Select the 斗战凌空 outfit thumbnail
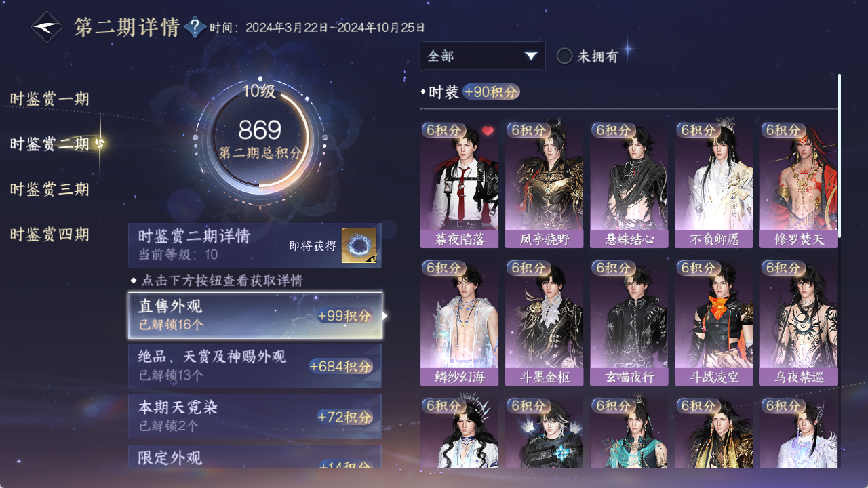 (713, 323)
